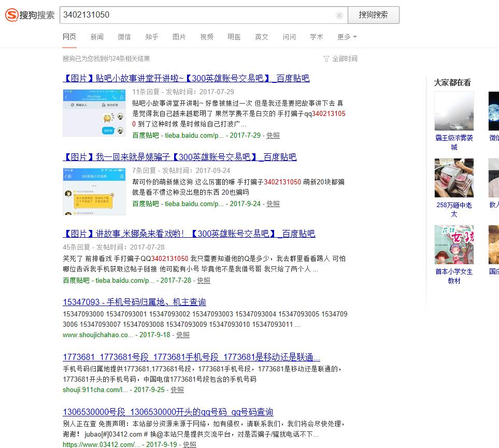Open 快照 for the shouji.911cha result
Screen dimensions: 499x448
pos(177,390)
